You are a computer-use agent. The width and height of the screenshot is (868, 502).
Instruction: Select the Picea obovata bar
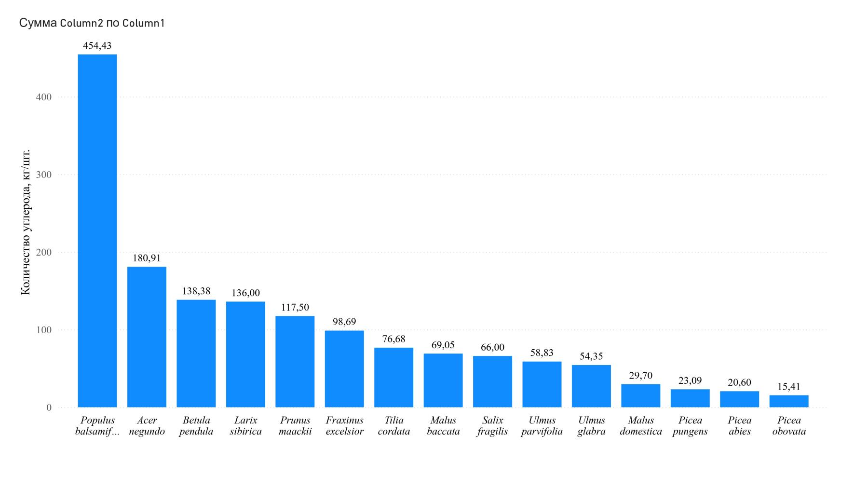click(789, 401)
